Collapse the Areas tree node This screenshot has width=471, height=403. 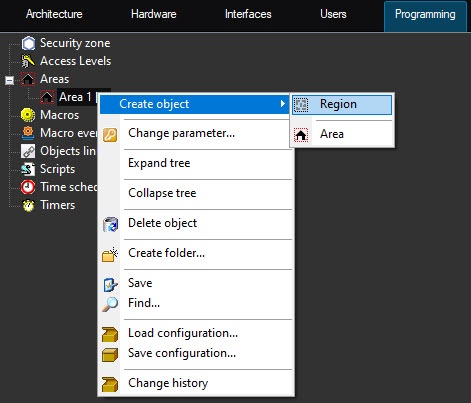point(10,80)
